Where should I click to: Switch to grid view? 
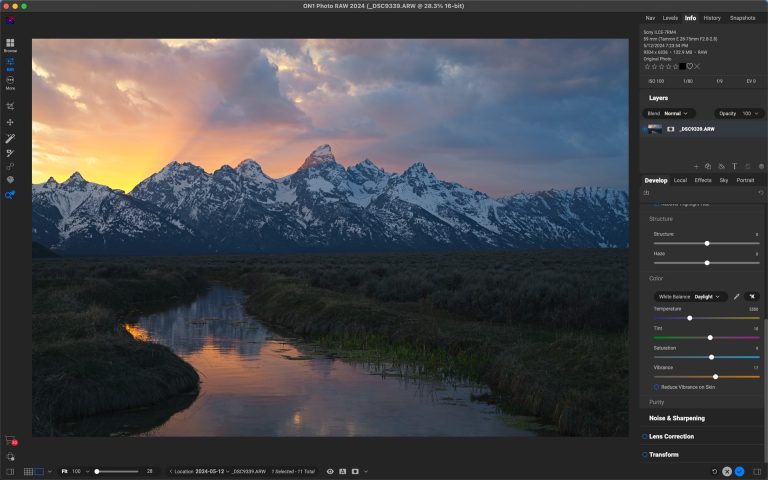(x=28, y=472)
